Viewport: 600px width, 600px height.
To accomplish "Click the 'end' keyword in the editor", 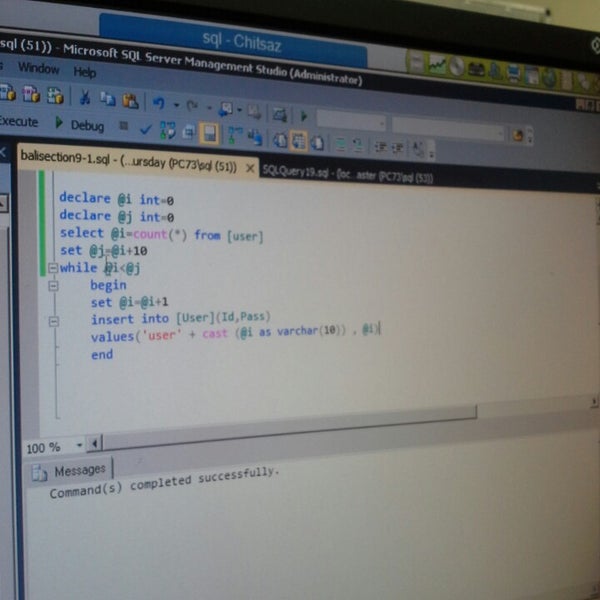I will (x=102, y=354).
